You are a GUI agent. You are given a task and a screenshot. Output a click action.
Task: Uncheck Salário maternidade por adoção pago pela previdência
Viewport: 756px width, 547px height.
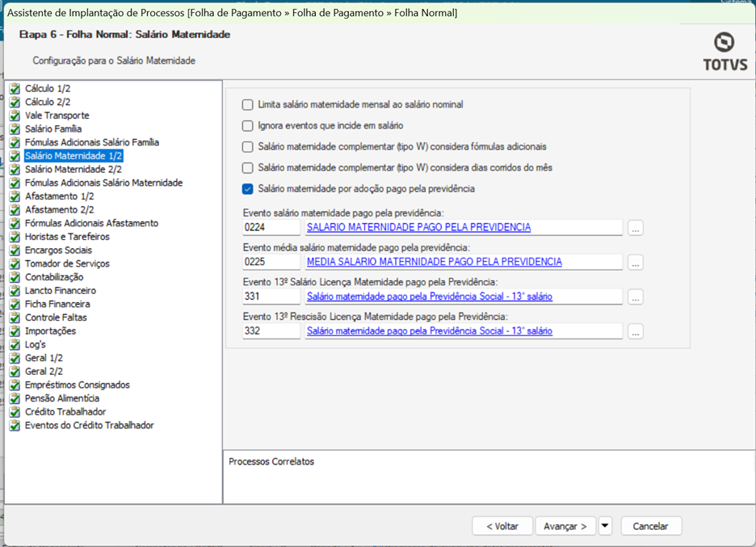pyautogui.click(x=248, y=189)
